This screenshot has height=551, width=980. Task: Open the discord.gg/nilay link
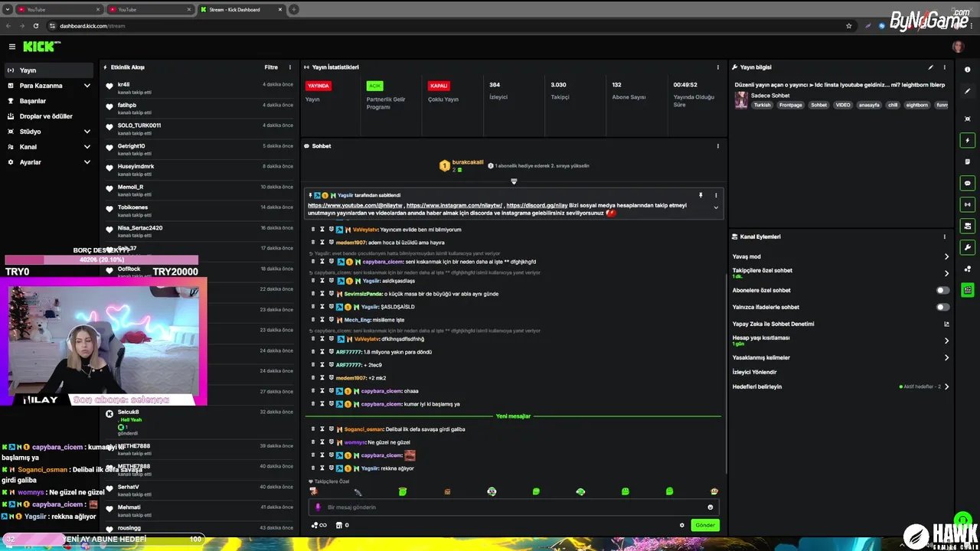pos(537,205)
